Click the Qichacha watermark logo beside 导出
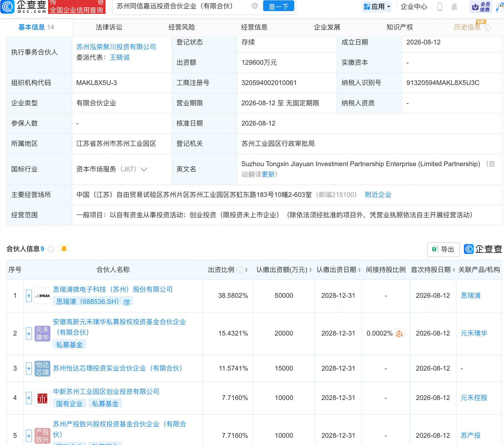This screenshot has width=504, height=445. (x=483, y=249)
